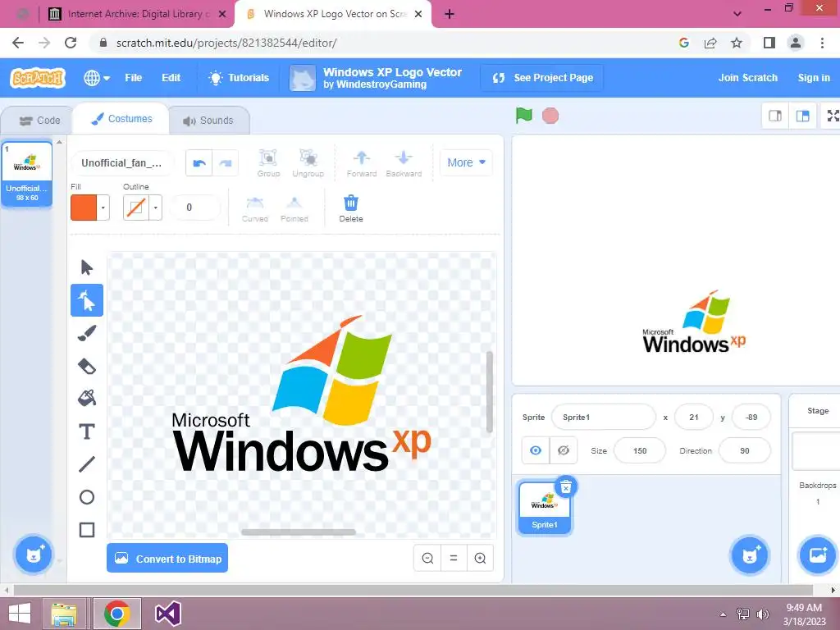Open Tutorials

(x=239, y=78)
